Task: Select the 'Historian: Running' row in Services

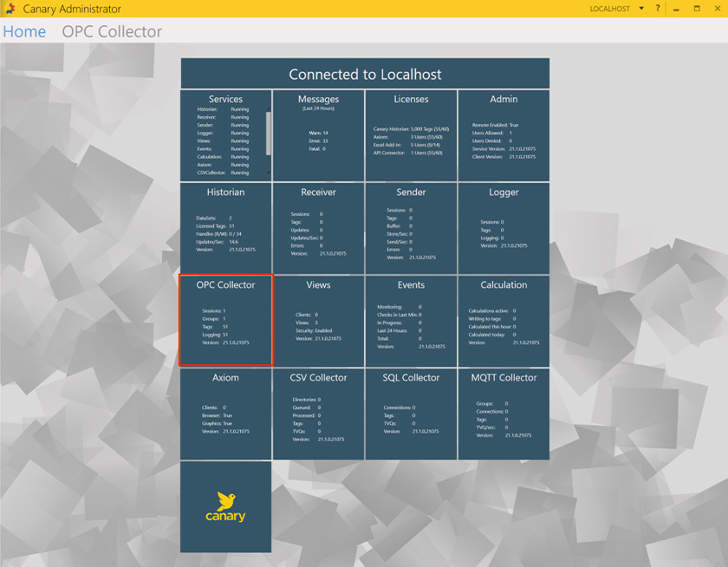Action: [223, 109]
